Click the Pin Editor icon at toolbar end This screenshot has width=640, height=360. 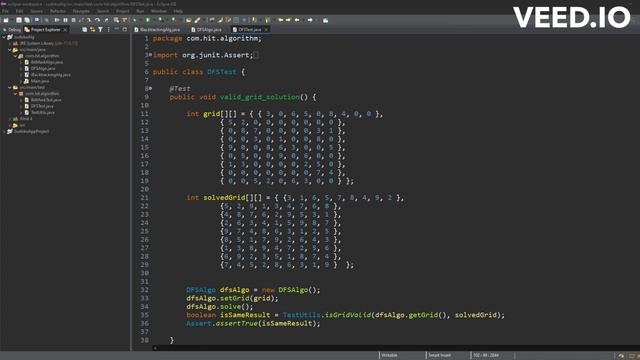[x=325, y=20]
